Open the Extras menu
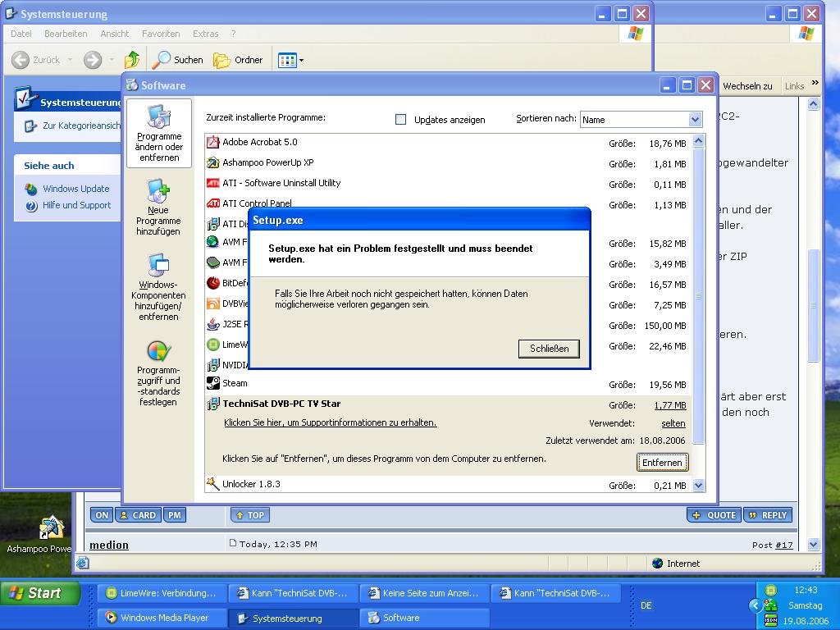This screenshot has height=630, width=840. [205, 34]
